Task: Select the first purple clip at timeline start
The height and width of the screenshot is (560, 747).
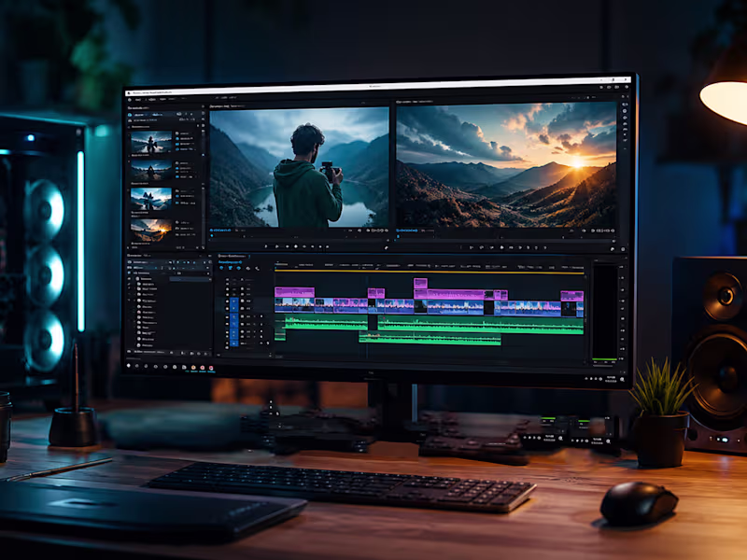Action: click(x=294, y=292)
